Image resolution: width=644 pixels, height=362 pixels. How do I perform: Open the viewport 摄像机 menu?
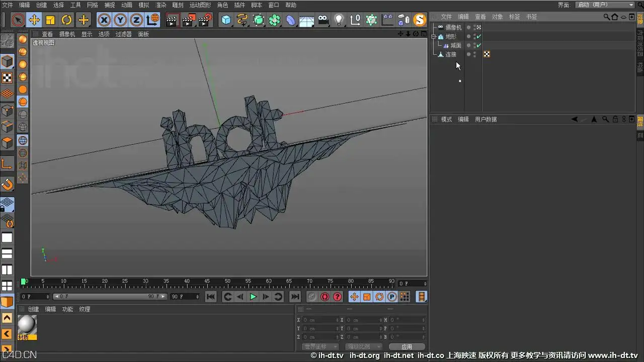67,34
